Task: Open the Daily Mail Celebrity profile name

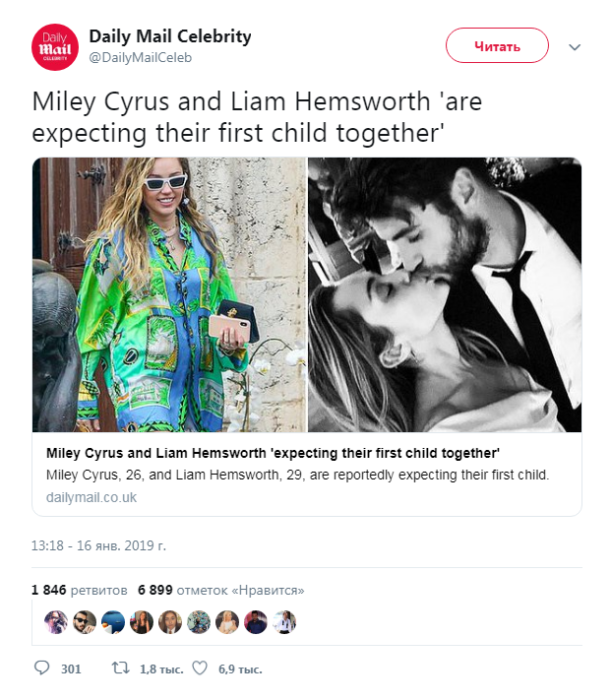Action: pos(170,36)
